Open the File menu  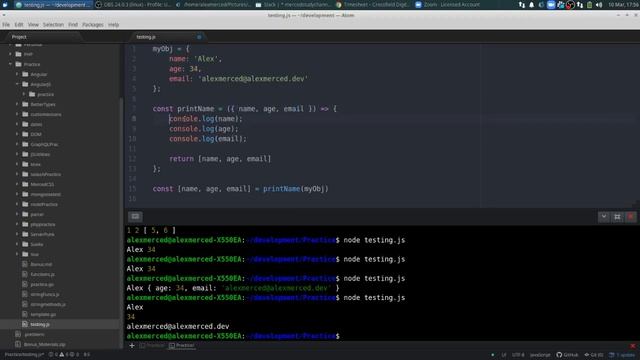point(6,25)
